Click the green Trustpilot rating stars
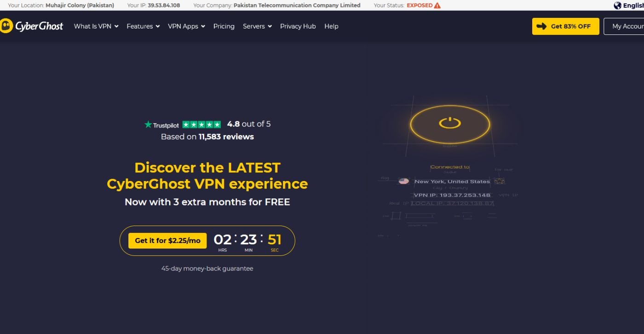 (201, 125)
